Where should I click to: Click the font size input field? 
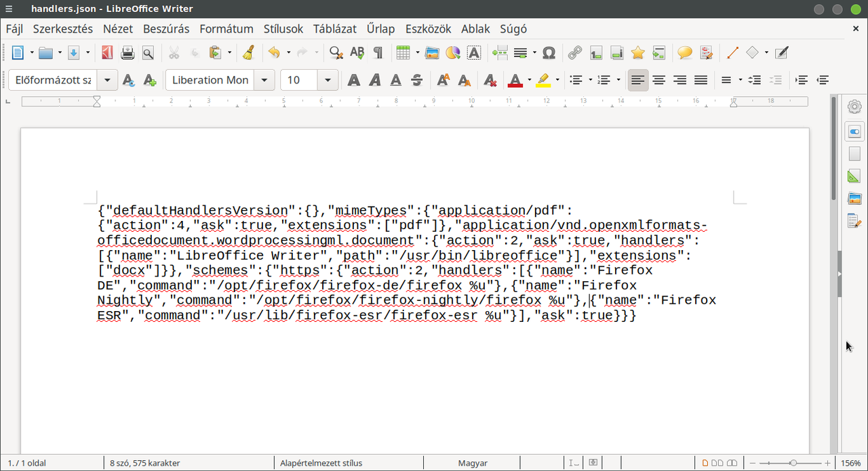coord(300,80)
